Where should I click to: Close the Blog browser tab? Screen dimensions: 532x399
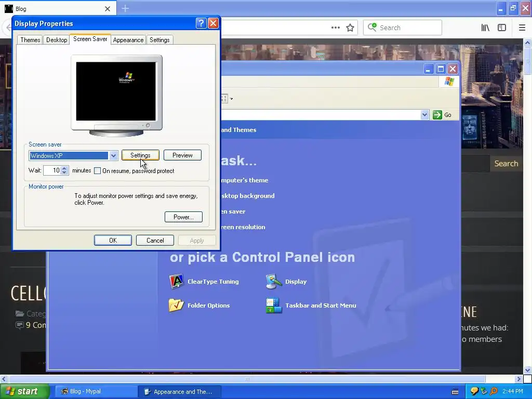coord(108,9)
